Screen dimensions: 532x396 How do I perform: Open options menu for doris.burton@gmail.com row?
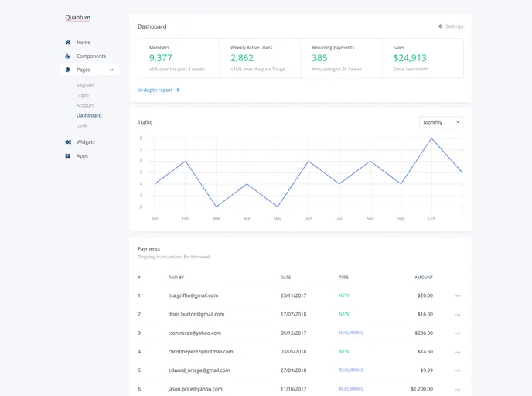(458, 315)
